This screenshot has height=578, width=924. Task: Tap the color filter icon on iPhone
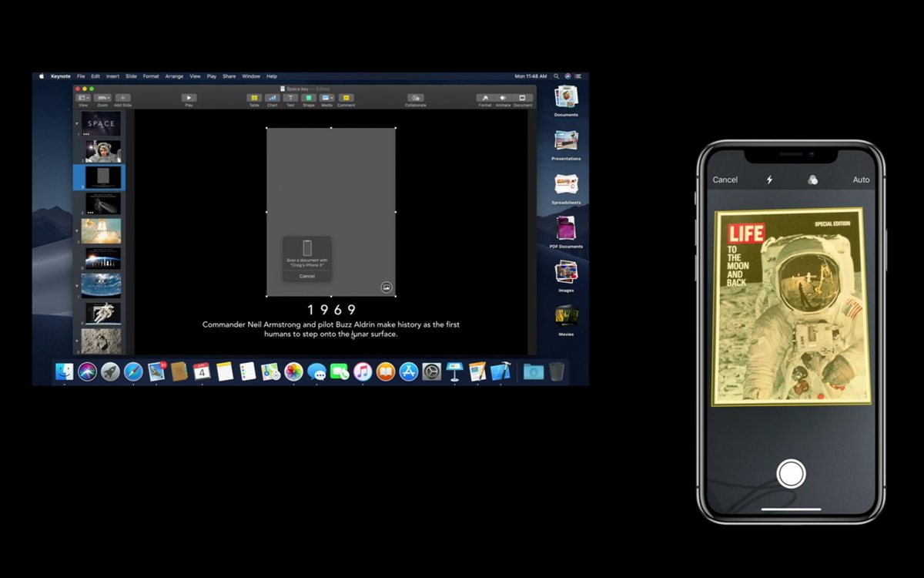coord(812,180)
